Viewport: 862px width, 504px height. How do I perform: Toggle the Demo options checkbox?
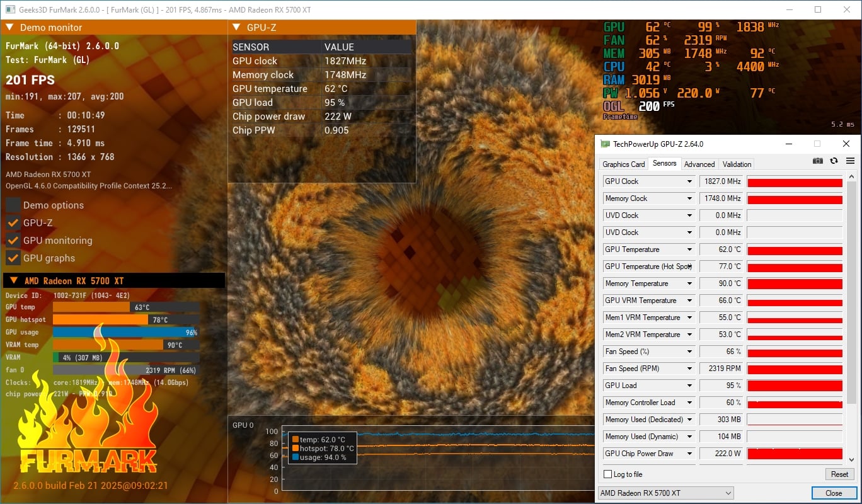(13, 205)
